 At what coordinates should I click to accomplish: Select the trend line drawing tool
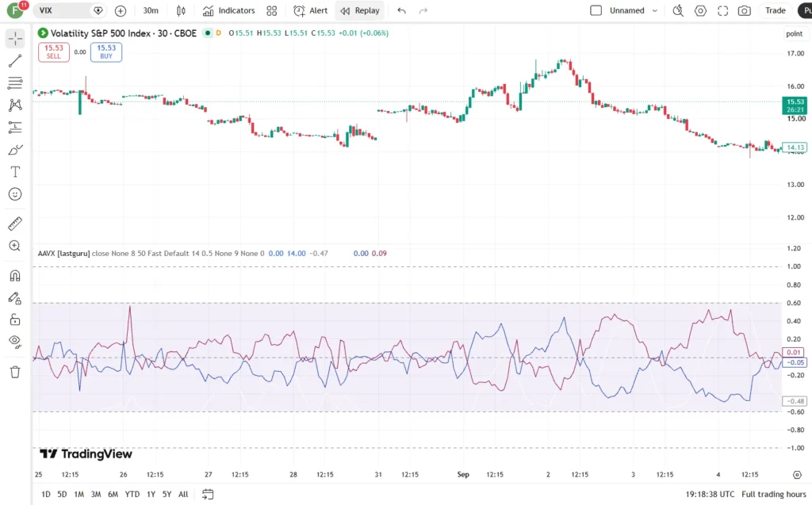tap(15, 60)
